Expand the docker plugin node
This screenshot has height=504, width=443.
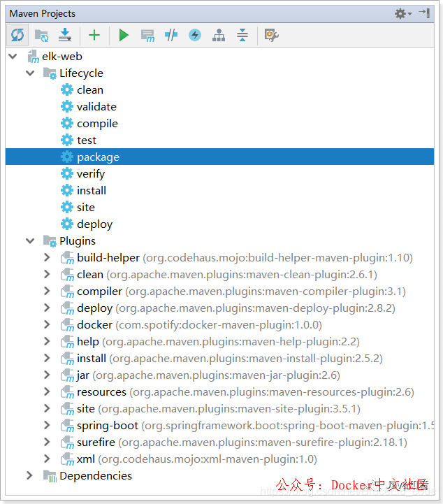click(47, 325)
